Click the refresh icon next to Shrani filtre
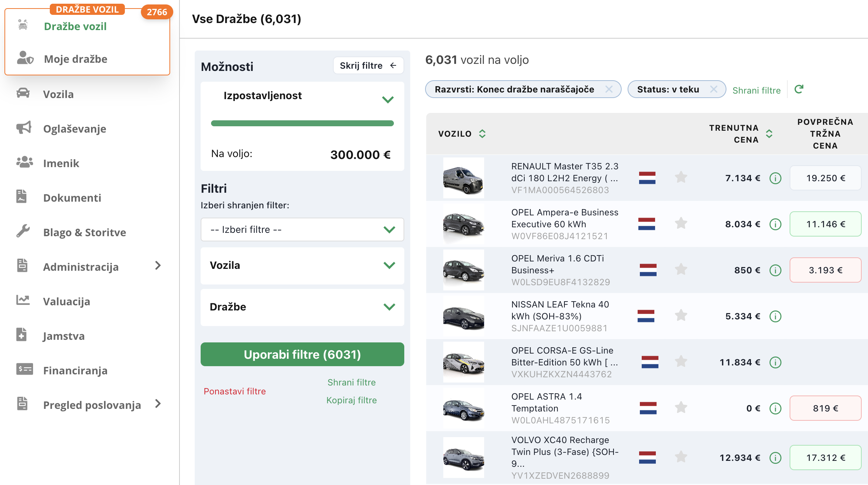868x485 pixels. point(799,89)
